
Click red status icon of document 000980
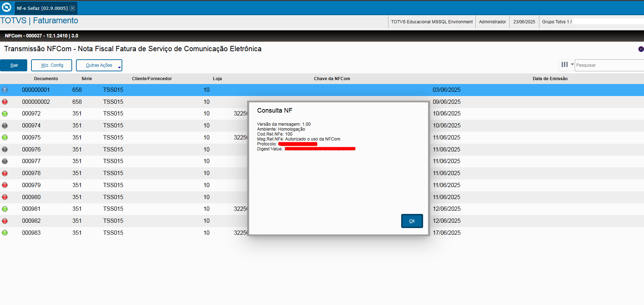click(x=5, y=197)
